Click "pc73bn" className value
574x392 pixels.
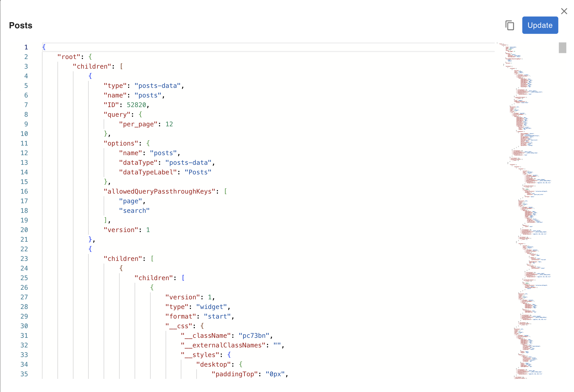254,336
